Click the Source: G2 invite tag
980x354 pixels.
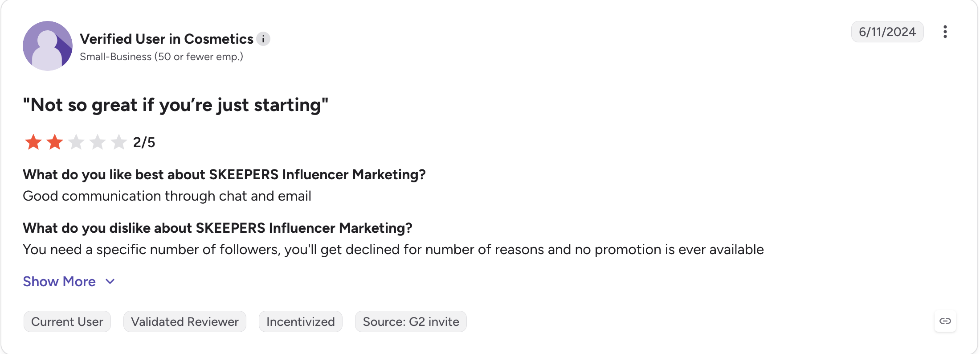point(411,321)
